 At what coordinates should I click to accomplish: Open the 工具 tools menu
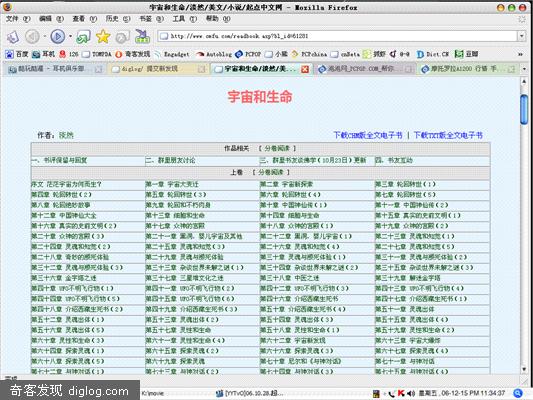point(184,19)
